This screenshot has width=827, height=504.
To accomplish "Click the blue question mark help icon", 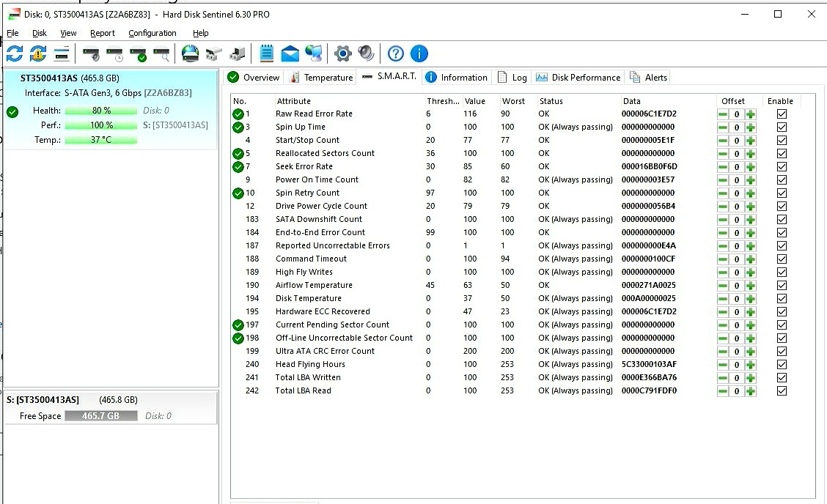I will point(396,53).
